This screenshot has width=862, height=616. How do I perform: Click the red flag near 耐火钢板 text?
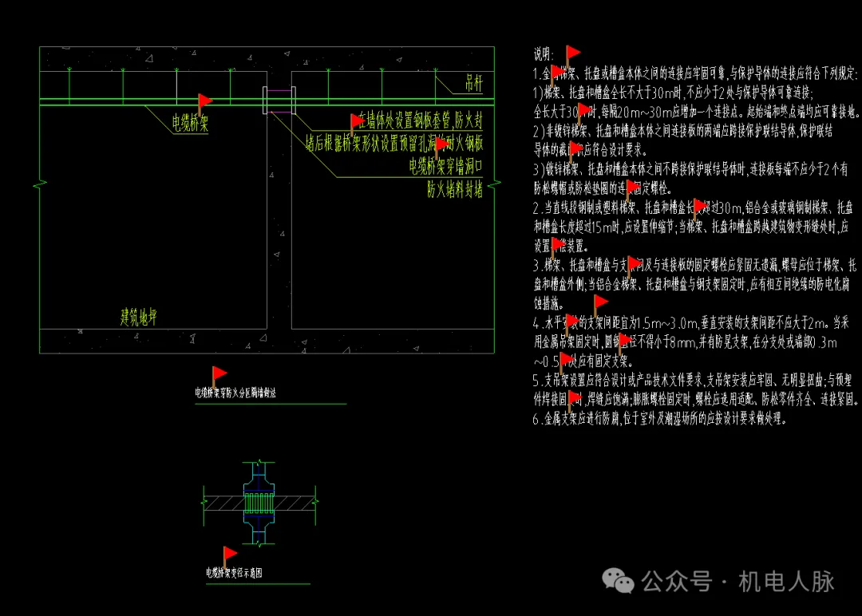pyautogui.click(x=441, y=144)
